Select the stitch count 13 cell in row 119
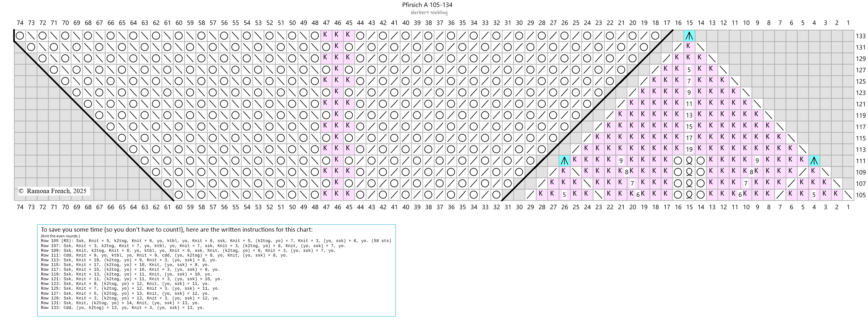 click(x=689, y=115)
